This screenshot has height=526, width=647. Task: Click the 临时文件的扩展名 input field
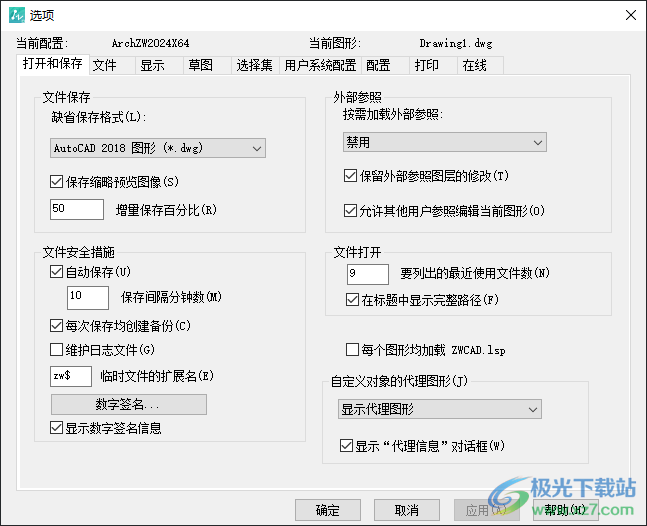pyautogui.click(x=71, y=376)
